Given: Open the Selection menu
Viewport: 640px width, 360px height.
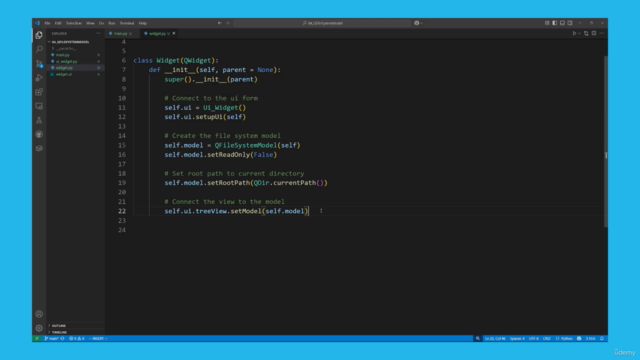Looking at the screenshot, I should (x=74, y=23).
